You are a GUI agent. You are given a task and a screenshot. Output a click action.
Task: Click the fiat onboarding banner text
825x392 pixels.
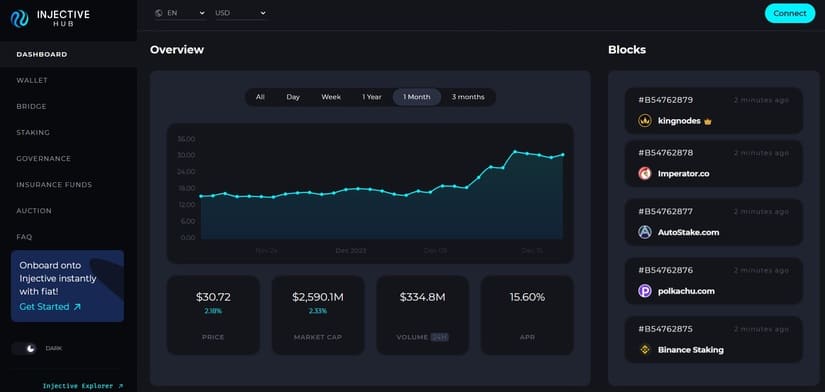click(58, 278)
